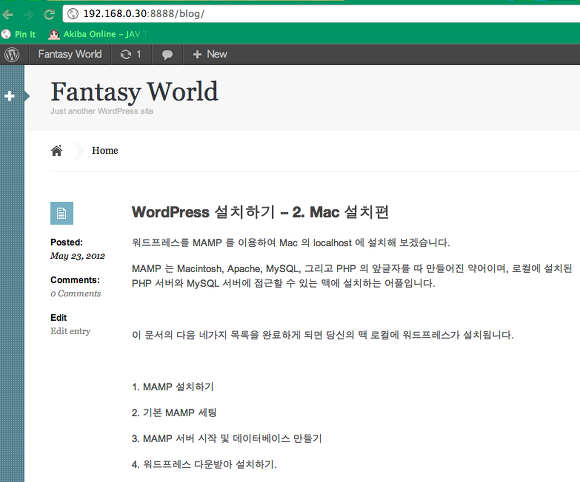Open the Pin It bookmark

click(x=18, y=34)
